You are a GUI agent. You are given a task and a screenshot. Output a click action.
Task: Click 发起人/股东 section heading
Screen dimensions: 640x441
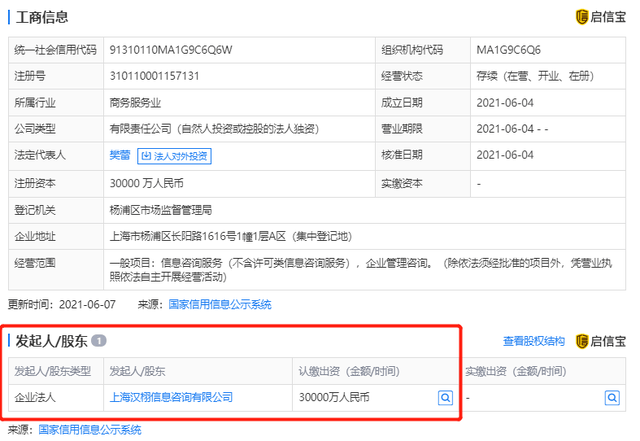tap(51, 341)
